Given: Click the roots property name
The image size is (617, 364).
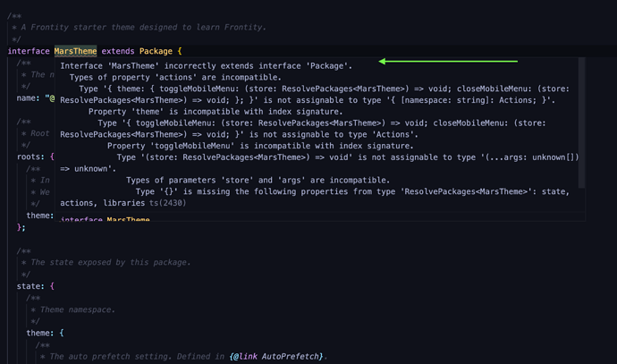Looking at the screenshot, I should 30,156.
